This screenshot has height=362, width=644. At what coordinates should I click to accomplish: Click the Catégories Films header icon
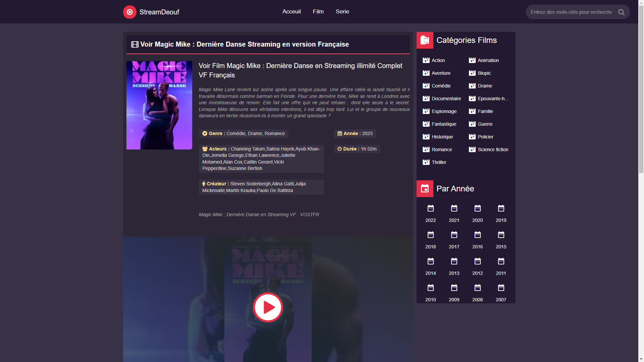click(x=425, y=40)
